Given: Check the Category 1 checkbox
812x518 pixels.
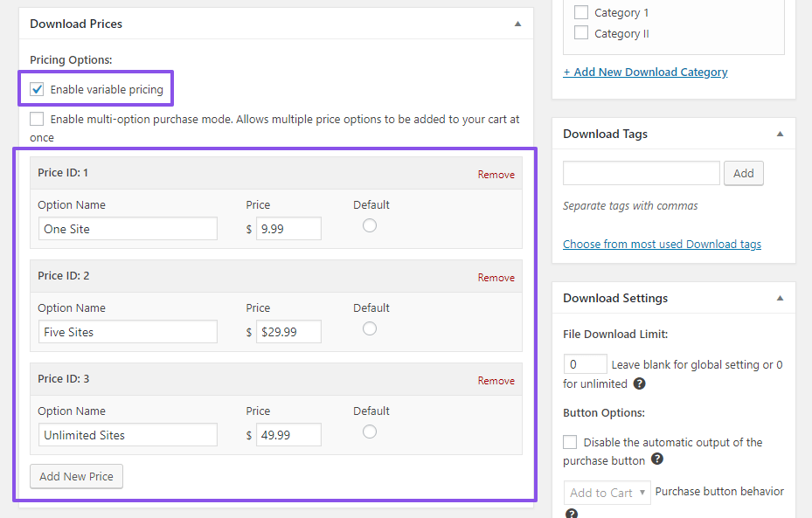Looking at the screenshot, I should pyautogui.click(x=581, y=12).
